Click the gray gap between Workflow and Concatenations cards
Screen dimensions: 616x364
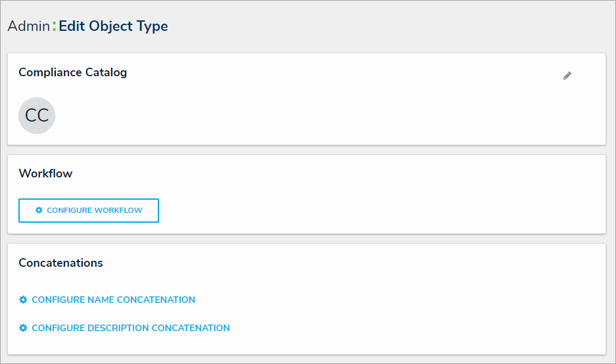[x=306, y=239]
